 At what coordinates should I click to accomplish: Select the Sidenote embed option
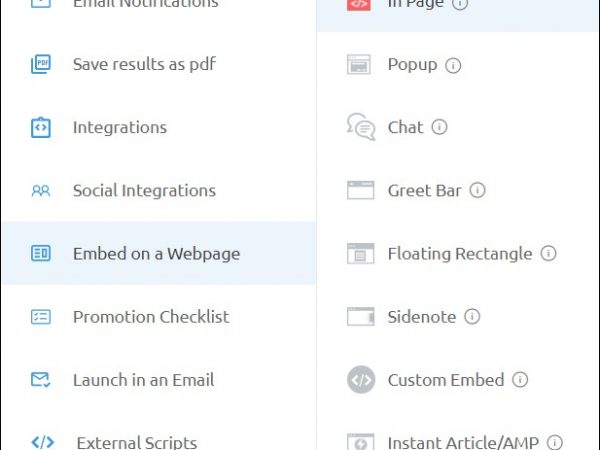pyautogui.click(x=421, y=316)
